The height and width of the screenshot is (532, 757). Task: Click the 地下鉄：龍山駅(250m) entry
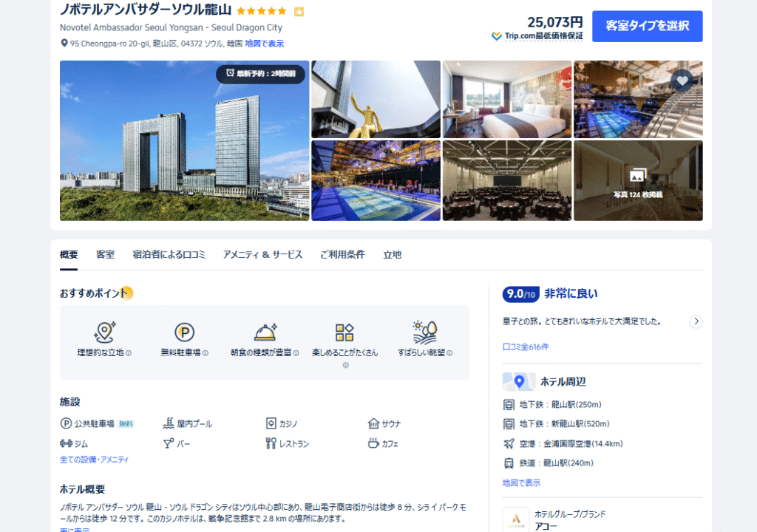click(x=552, y=405)
